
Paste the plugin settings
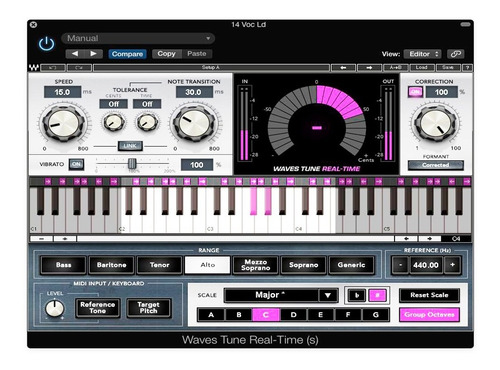pyautogui.click(x=197, y=54)
